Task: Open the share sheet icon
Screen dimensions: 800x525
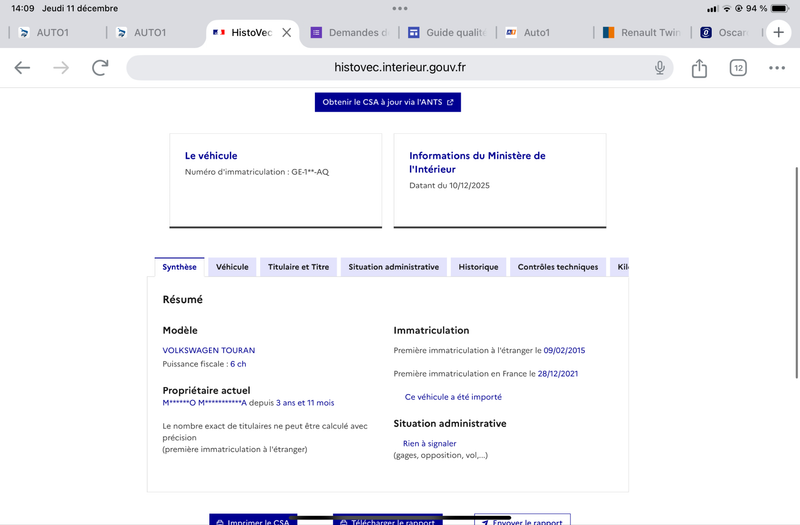Action: pyautogui.click(x=699, y=68)
